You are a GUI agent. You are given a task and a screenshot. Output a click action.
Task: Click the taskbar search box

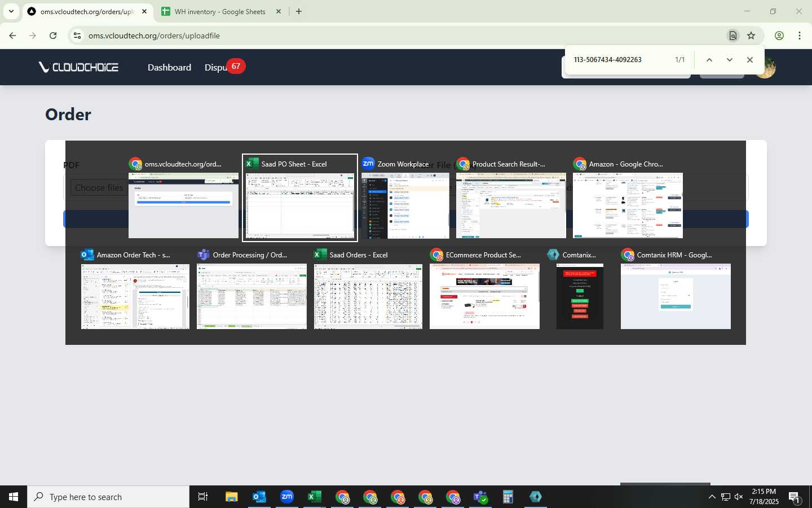click(108, 497)
